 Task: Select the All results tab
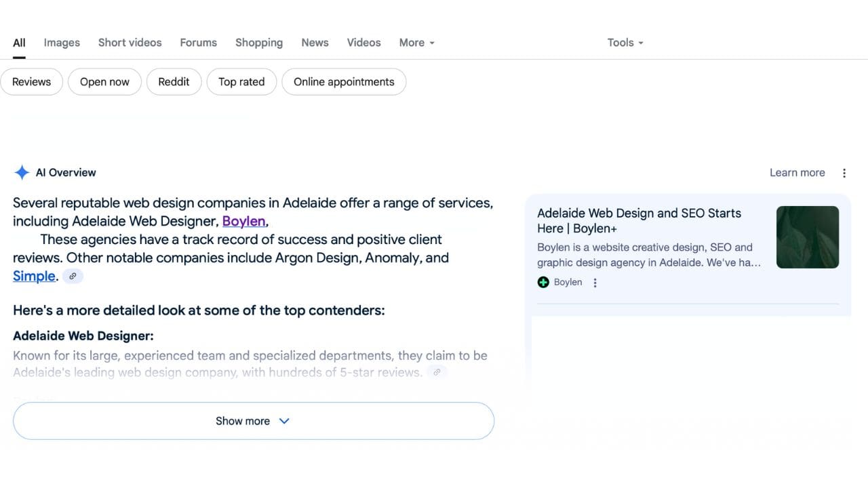[19, 43]
